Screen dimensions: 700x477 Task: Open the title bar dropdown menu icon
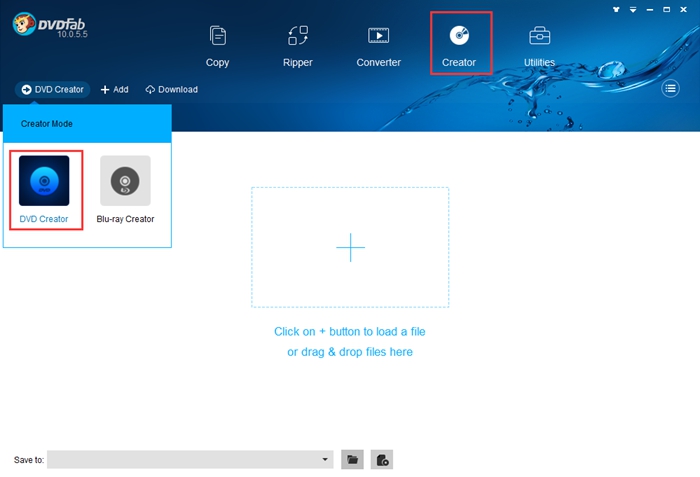click(633, 9)
